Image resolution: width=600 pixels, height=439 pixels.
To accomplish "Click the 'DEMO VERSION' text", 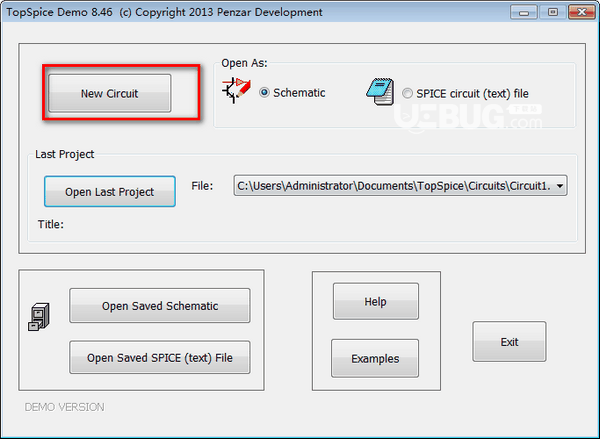I will tap(64, 407).
